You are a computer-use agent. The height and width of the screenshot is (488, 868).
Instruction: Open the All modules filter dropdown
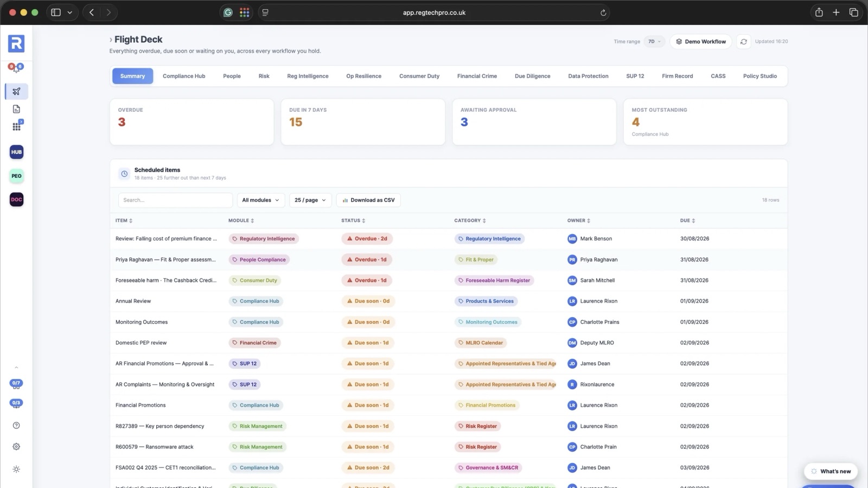click(x=261, y=200)
